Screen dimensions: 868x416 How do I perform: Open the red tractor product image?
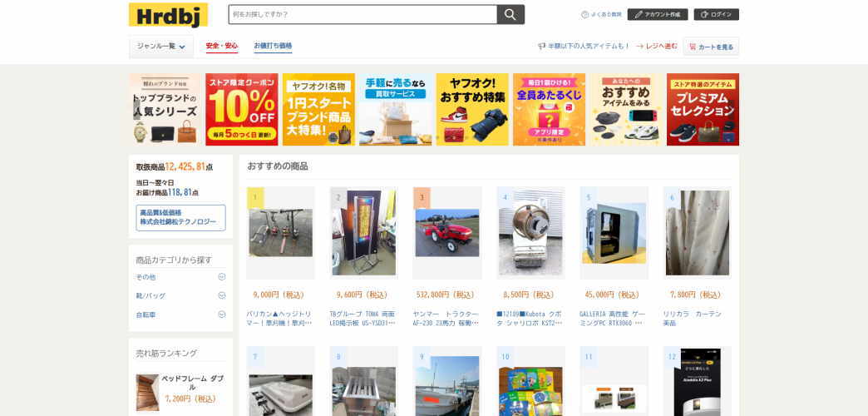click(x=447, y=233)
